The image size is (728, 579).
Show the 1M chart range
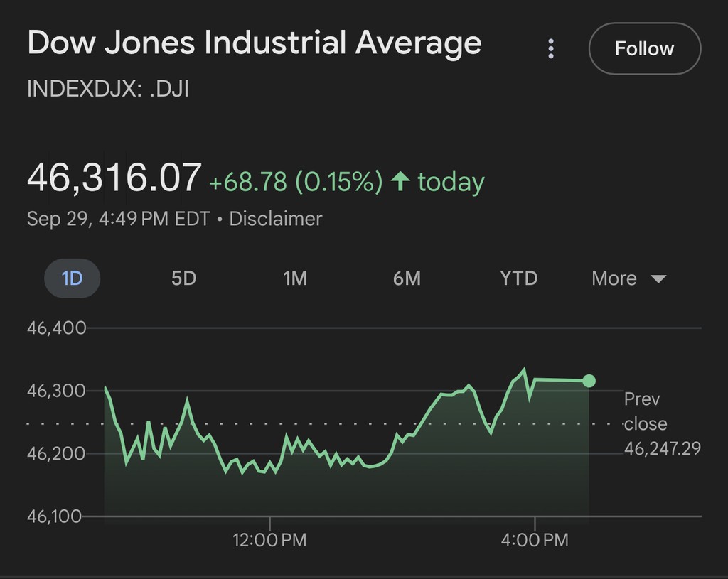click(x=295, y=278)
